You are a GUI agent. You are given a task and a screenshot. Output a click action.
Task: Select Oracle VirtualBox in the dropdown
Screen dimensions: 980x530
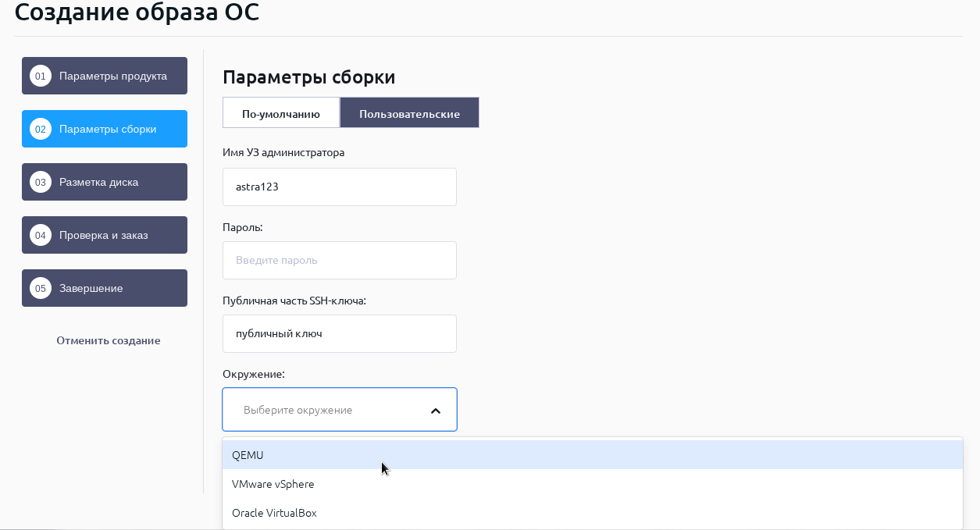coord(274,513)
